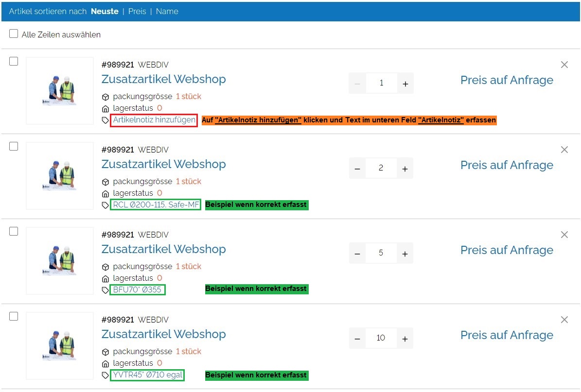
Task: Increase quantity of the BFU70° Ø355 item
Action: 405,254
